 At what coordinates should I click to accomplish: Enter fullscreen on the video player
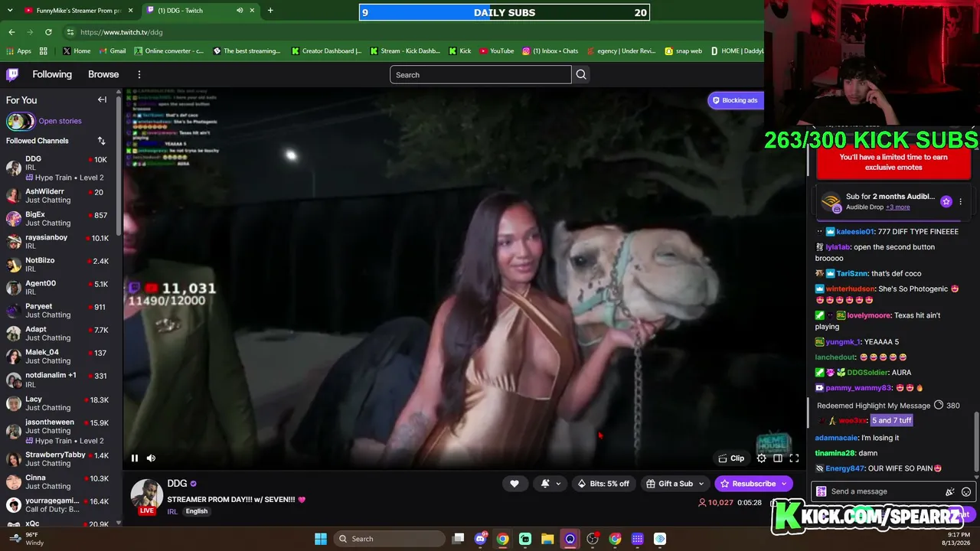[x=794, y=458]
